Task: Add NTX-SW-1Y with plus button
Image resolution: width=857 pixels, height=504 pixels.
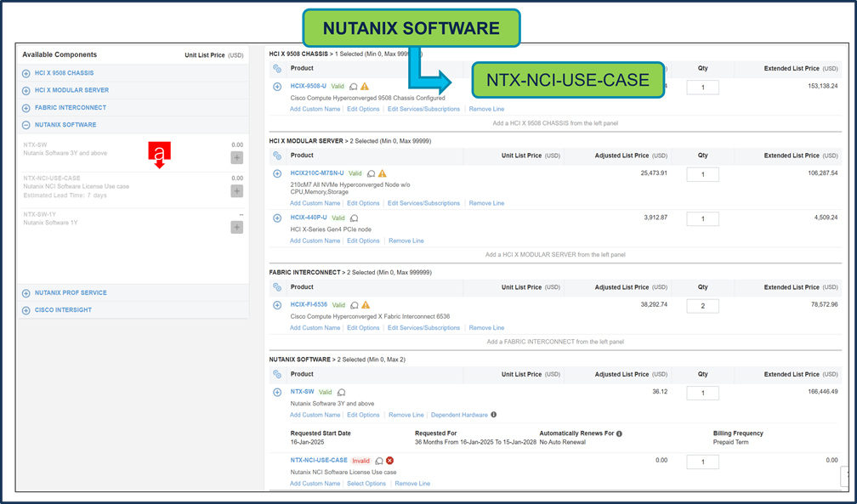Action: (236, 228)
